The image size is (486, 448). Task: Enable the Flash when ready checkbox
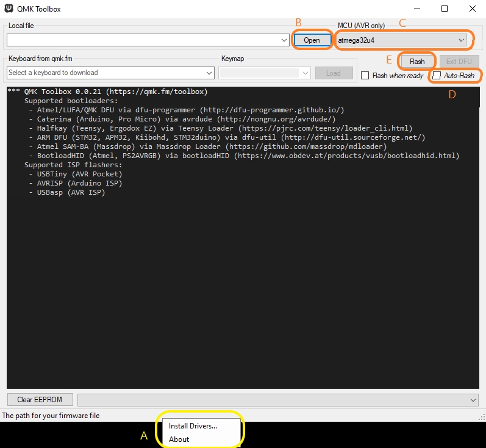tap(365, 76)
